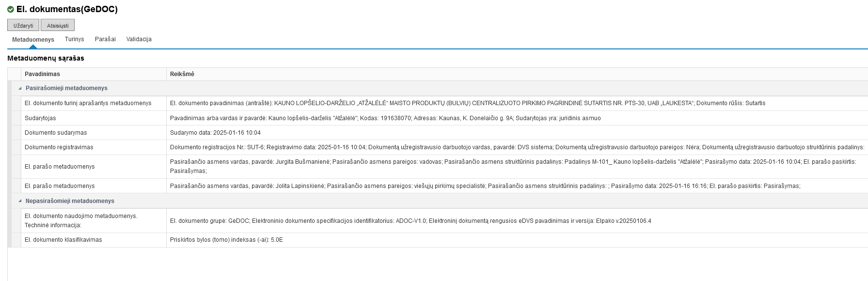868x281 pixels.
Task: Select the Sudarytojas row
Action: [x=41, y=118]
